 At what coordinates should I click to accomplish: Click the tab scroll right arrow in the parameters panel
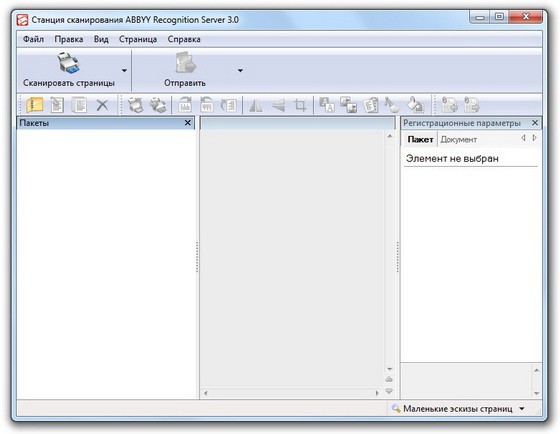click(x=535, y=138)
